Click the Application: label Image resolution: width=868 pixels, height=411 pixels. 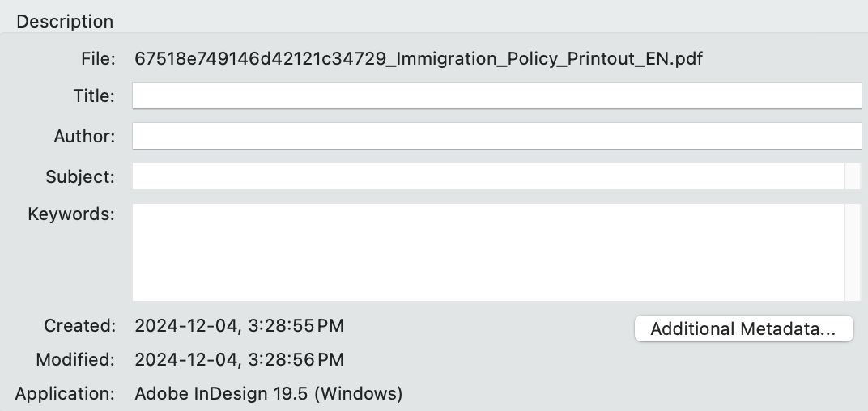[65, 394]
